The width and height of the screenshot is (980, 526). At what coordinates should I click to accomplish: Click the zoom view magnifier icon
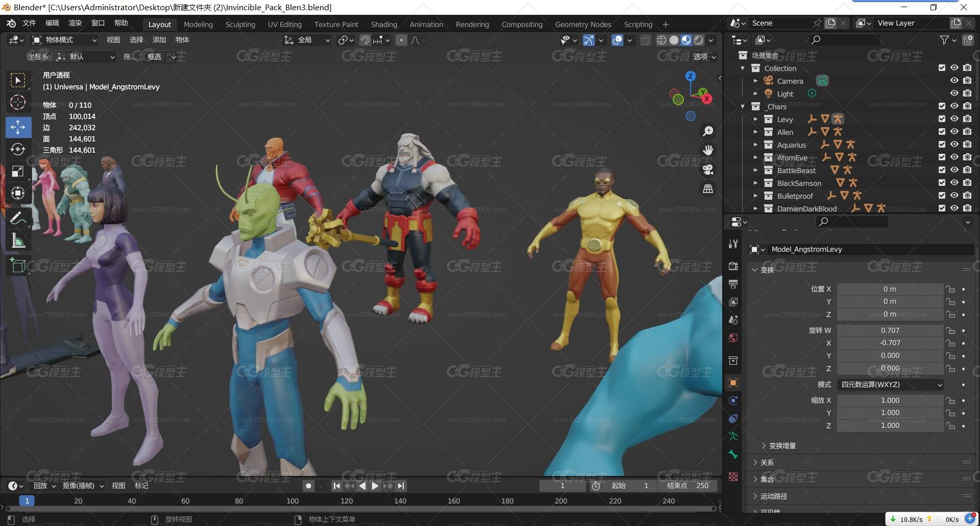click(708, 131)
